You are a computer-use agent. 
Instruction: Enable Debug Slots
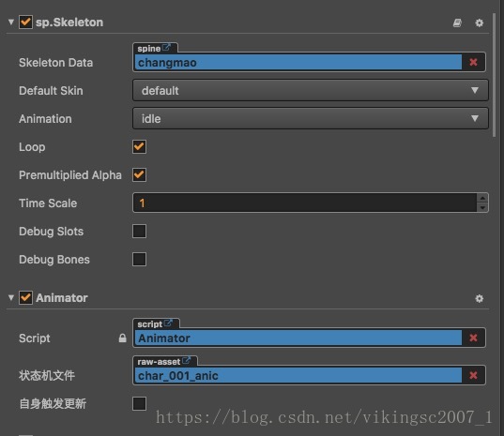coord(139,232)
